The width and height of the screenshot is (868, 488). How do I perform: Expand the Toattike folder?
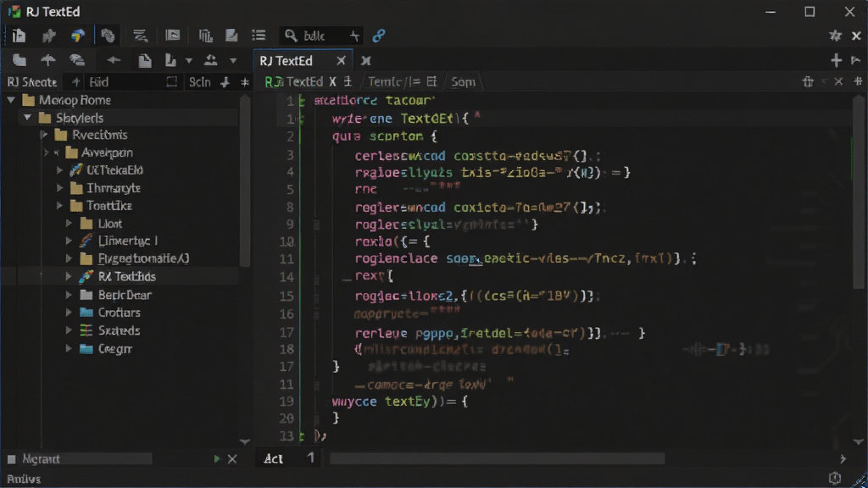[60, 206]
